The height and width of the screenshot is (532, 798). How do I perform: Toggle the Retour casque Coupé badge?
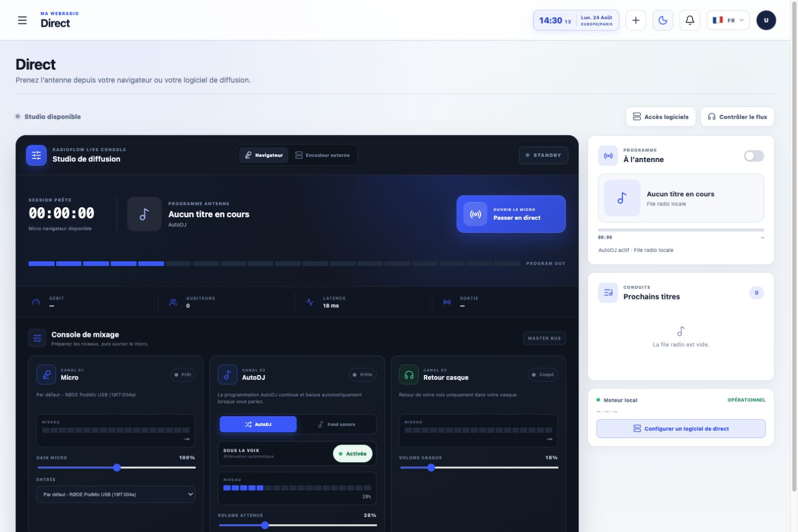(x=542, y=375)
